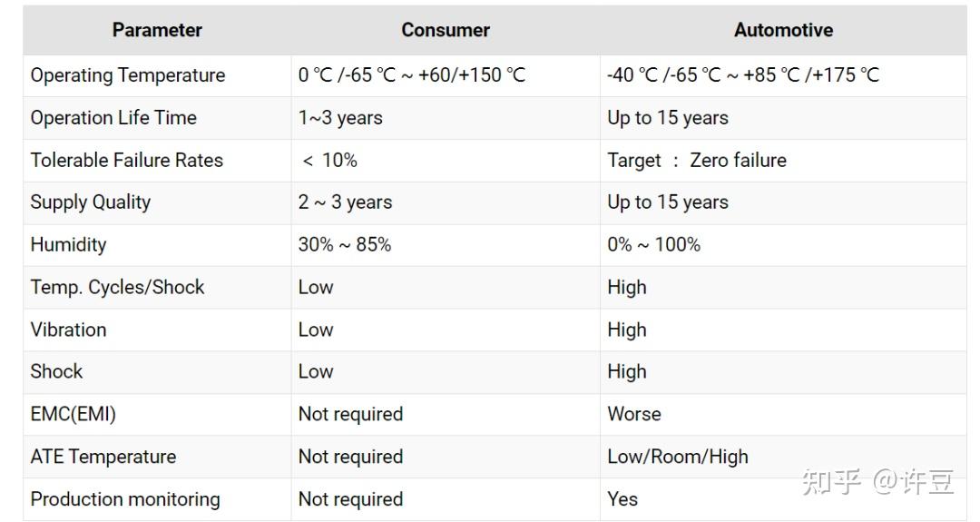Screen dimensions: 980x522
Task: Click the Automotive column header
Action: pyautogui.click(x=783, y=30)
